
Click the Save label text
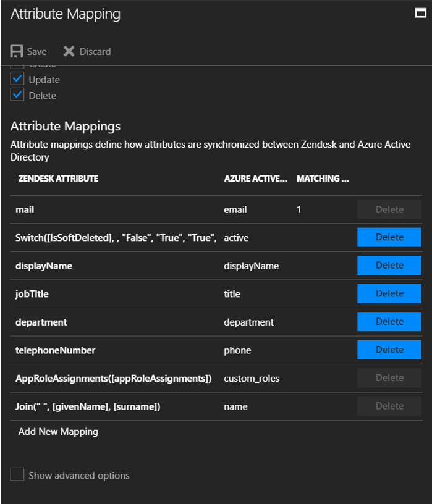pyautogui.click(x=36, y=52)
